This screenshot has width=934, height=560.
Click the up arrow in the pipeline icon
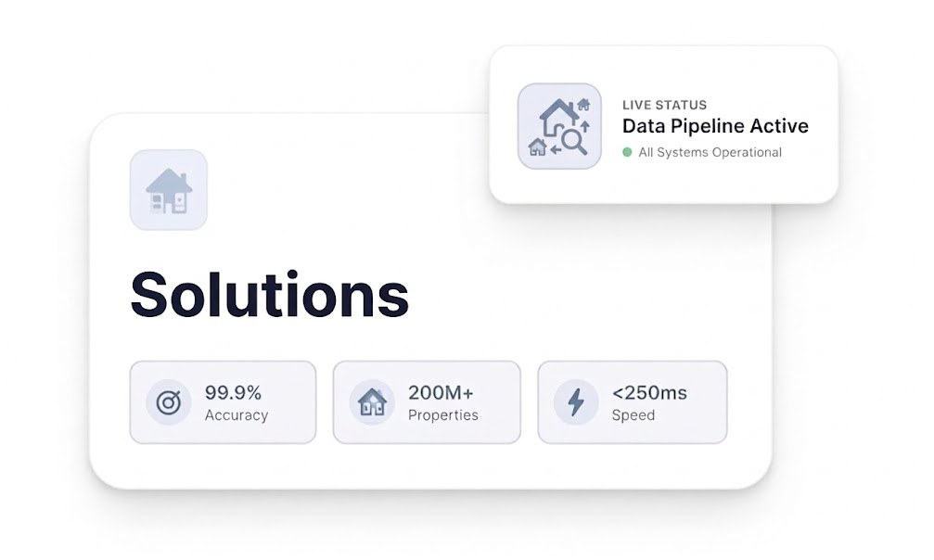click(584, 125)
